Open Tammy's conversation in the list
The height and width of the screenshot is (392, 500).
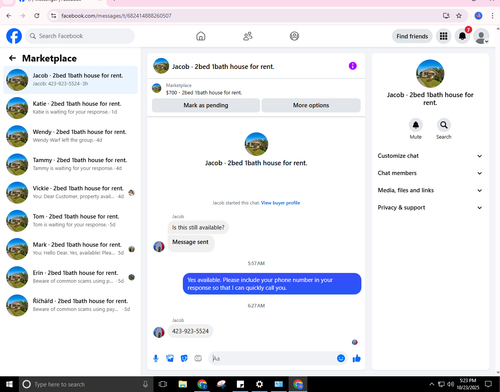coord(70,164)
